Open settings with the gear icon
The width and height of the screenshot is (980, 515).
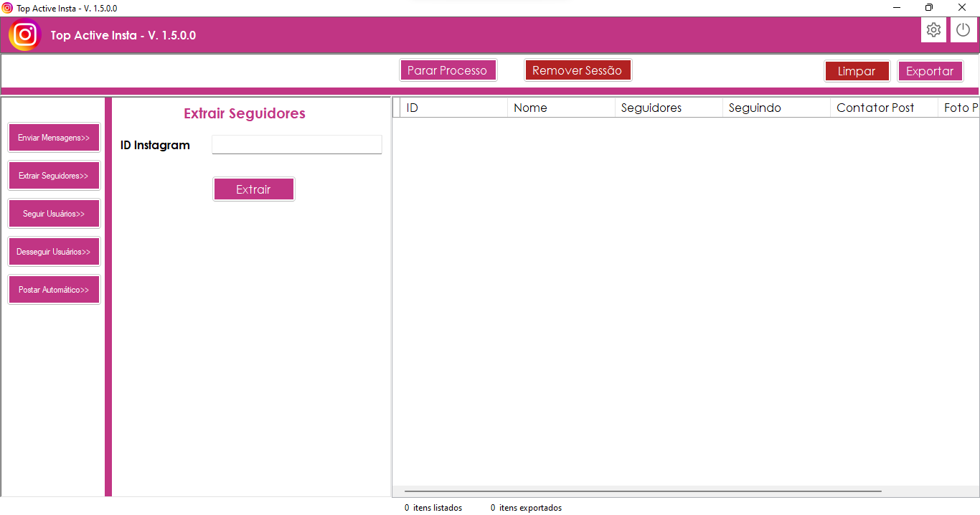pos(933,30)
